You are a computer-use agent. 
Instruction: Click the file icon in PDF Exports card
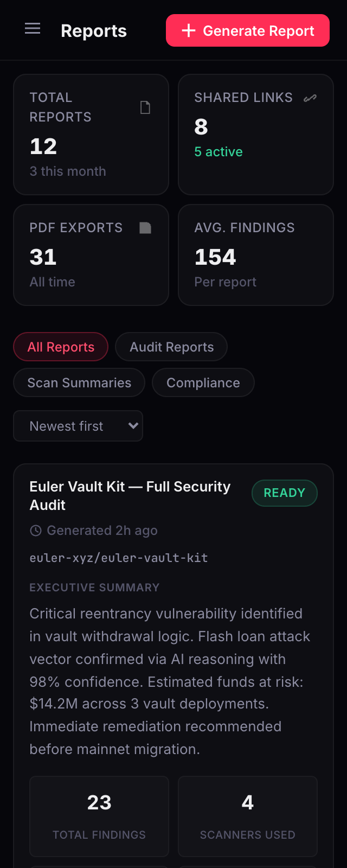click(x=145, y=228)
